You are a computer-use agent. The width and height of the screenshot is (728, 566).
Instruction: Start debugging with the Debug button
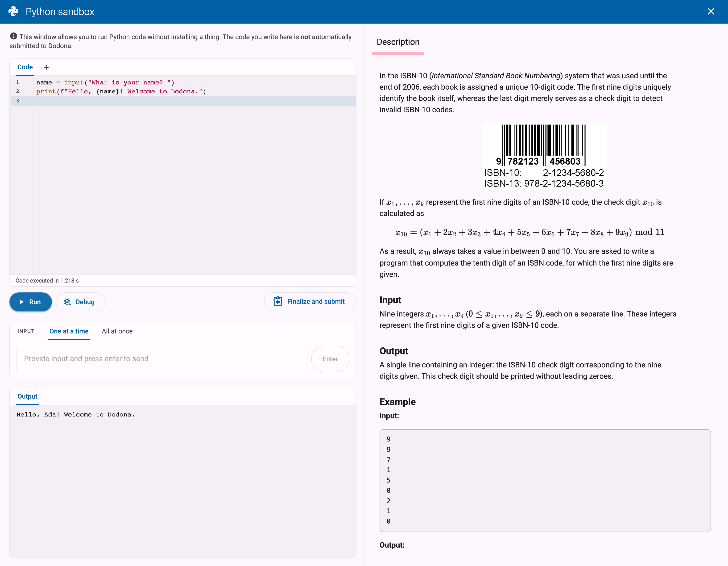point(81,302)
